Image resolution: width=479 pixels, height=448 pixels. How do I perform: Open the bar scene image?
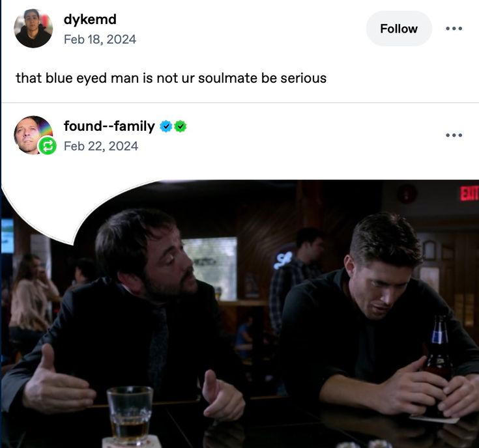click(240, 314)
